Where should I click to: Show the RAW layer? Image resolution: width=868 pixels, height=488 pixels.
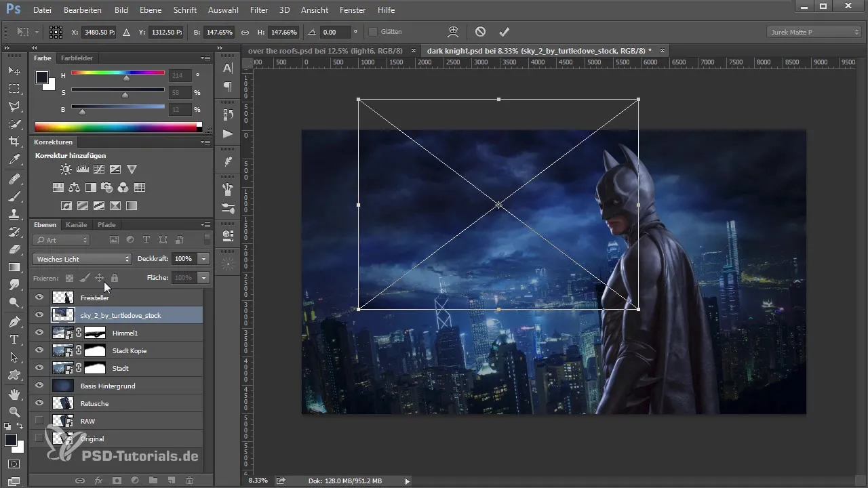39,421
